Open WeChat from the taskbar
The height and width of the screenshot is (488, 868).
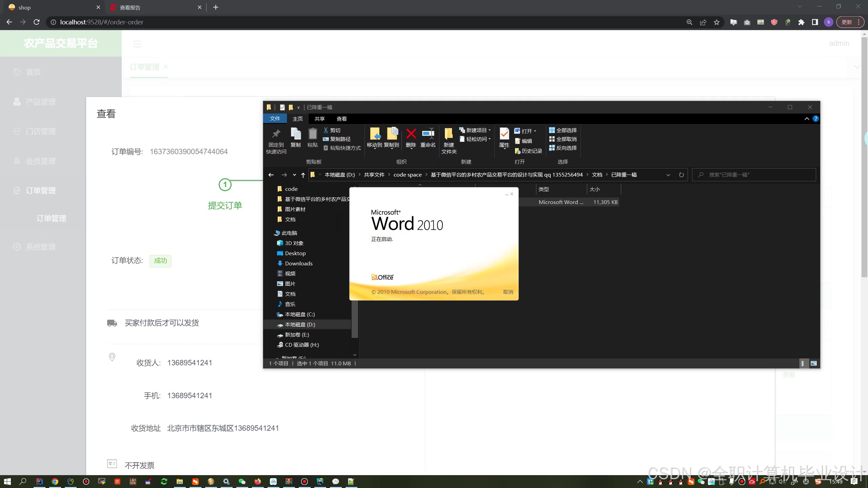242,482
